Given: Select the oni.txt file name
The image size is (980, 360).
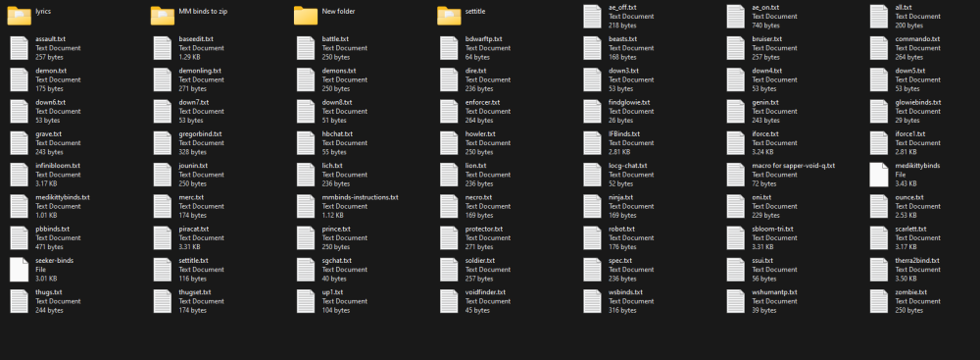Looking at the screenshot, I should coord(761,197).
